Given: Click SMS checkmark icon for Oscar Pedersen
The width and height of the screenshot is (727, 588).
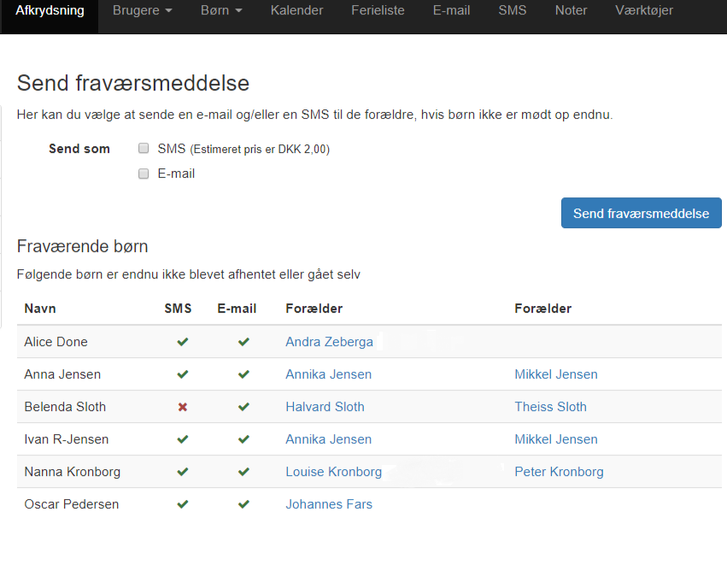Looking at the screenshot, I should (x=183, y=504).
